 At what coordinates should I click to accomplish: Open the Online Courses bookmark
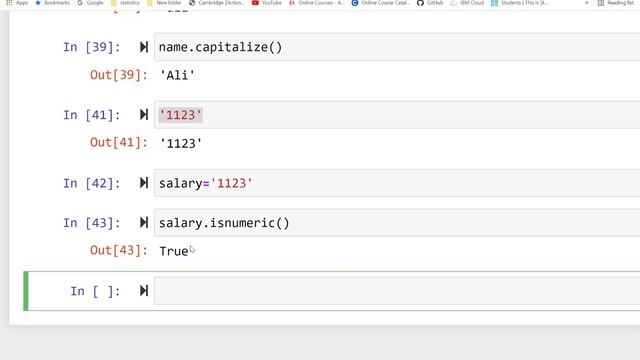click(317, 3)
